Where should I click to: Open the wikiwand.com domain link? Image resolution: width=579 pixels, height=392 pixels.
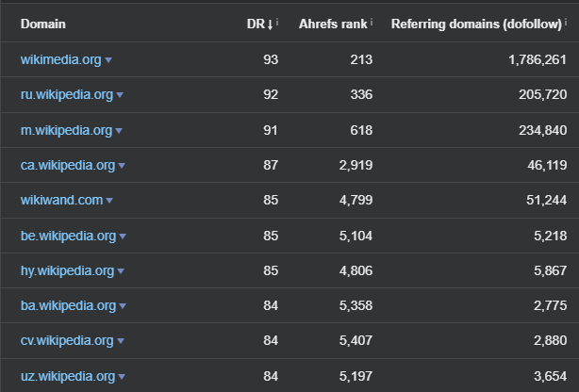(x=62, y=200)
